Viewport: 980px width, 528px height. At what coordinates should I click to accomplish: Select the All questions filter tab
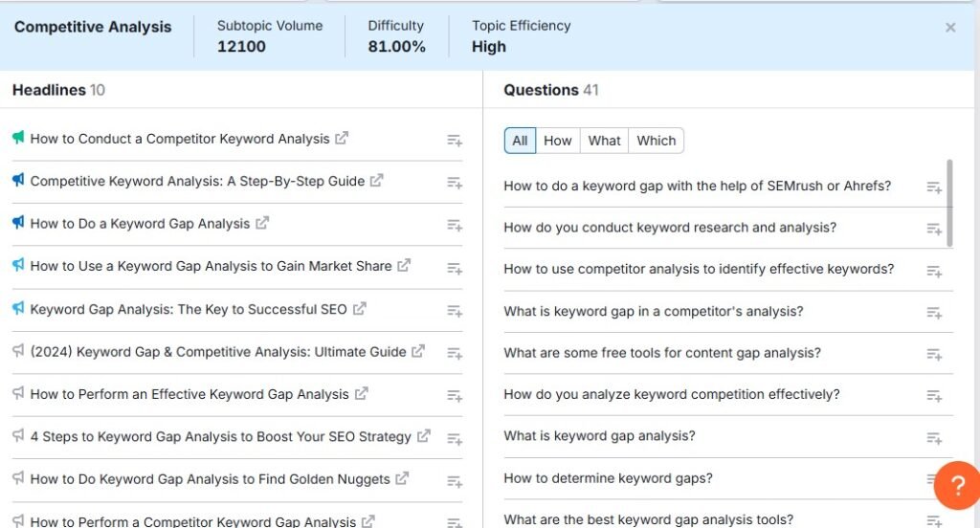point(520,141)
